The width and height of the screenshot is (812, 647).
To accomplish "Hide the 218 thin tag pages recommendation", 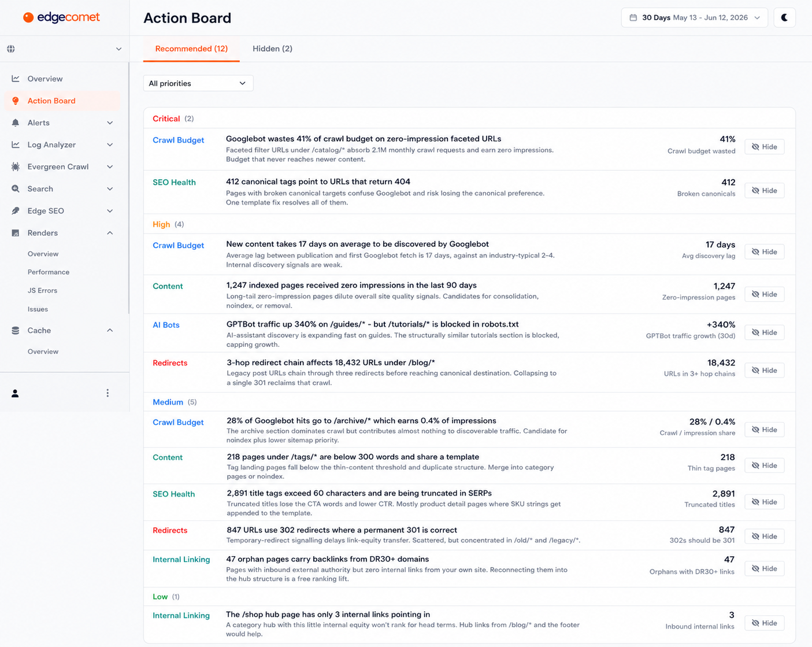I will click(764, 465).
